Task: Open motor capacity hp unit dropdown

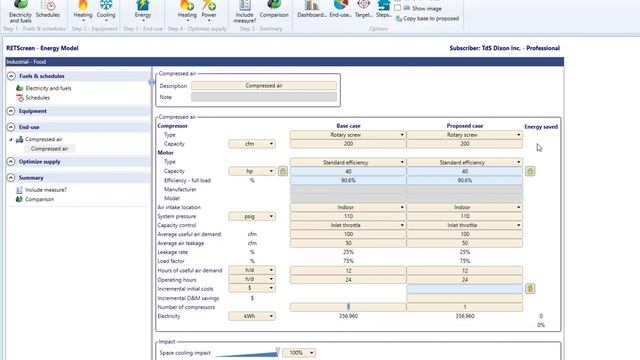Action: click(x=252, y=171)
